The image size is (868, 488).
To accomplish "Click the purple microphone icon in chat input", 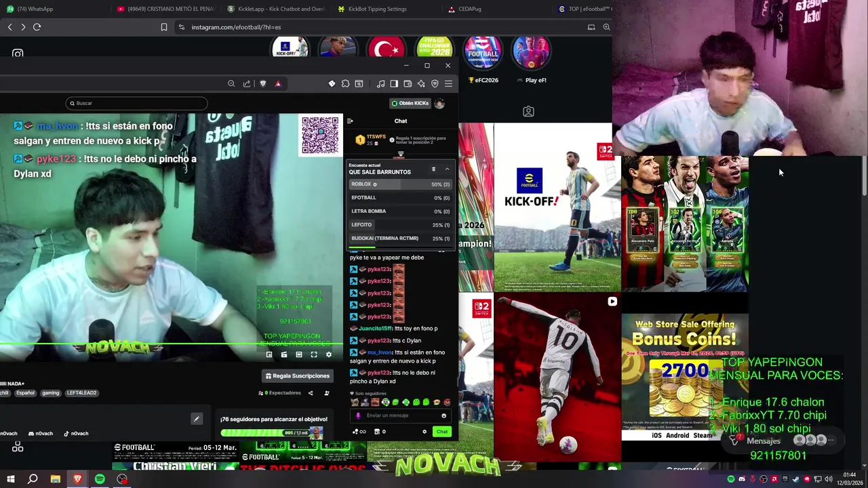I will point(359,415).
